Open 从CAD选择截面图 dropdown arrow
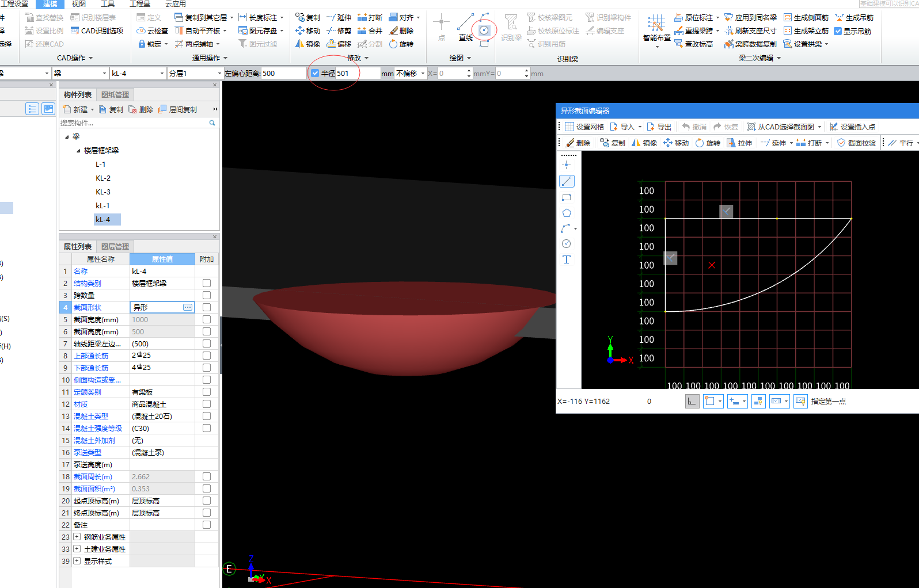This screenshot has width=919, height=588. point(819,127)
